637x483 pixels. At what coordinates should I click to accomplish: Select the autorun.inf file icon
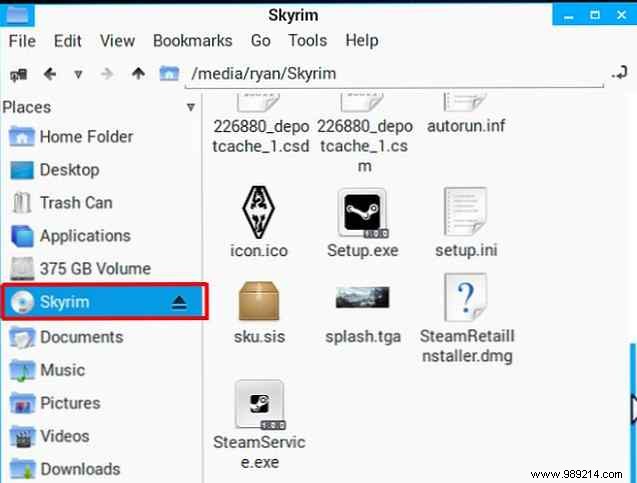466,102
